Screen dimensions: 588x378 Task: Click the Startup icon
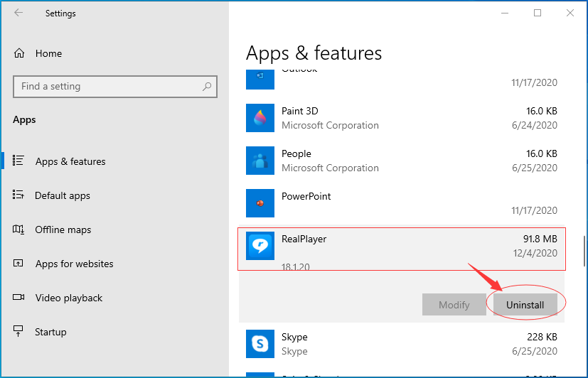click(18, 331)
